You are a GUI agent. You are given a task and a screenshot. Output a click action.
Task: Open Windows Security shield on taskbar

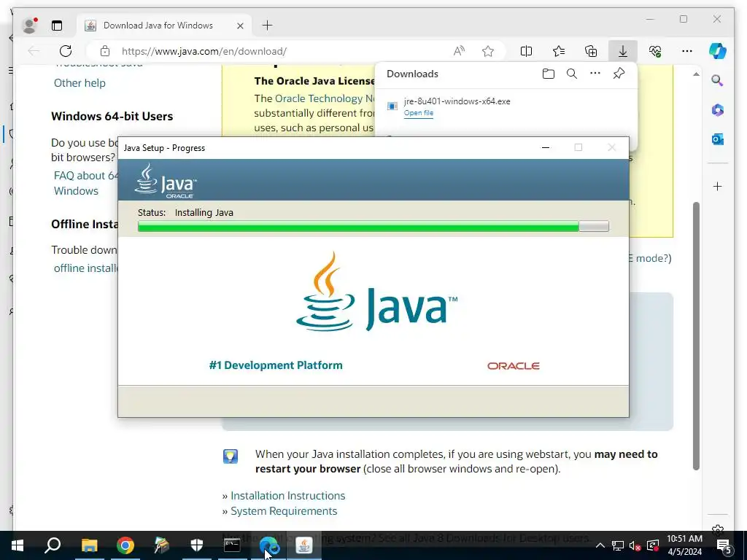pyautogui.click(x=197, y=545)
